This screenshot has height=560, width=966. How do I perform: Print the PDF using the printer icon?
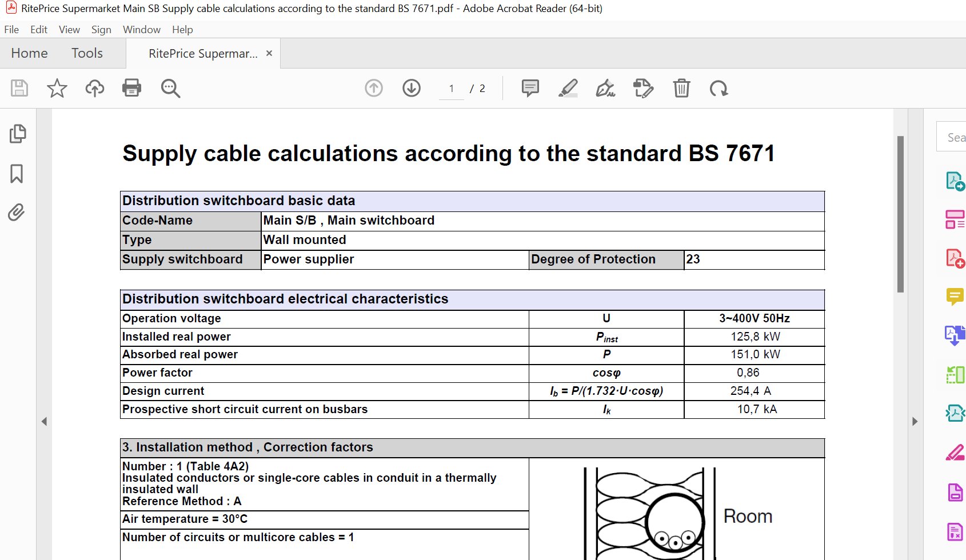[132, 89]
